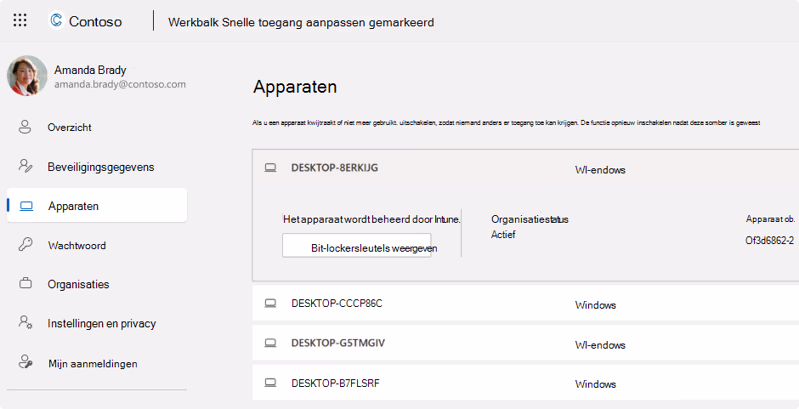Open the app launcher waffle icon
The width and height of the screenshot is (799, 409).
click(20, 20)
